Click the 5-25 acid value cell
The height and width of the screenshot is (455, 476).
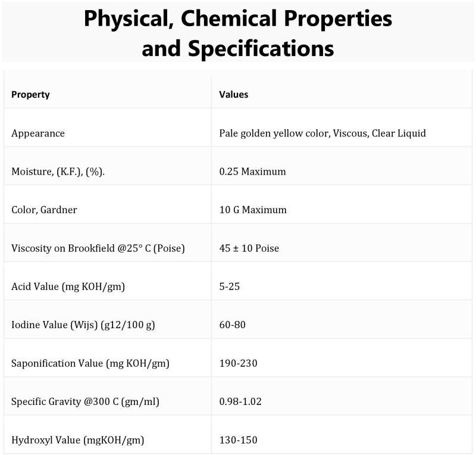click(230, 286)
